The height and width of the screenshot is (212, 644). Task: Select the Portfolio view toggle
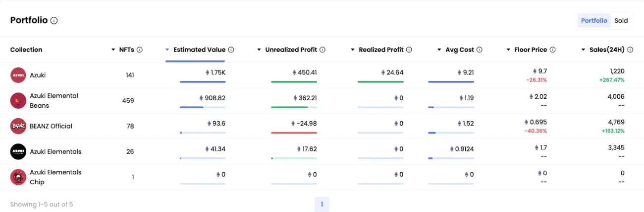[x=594, y=21]
